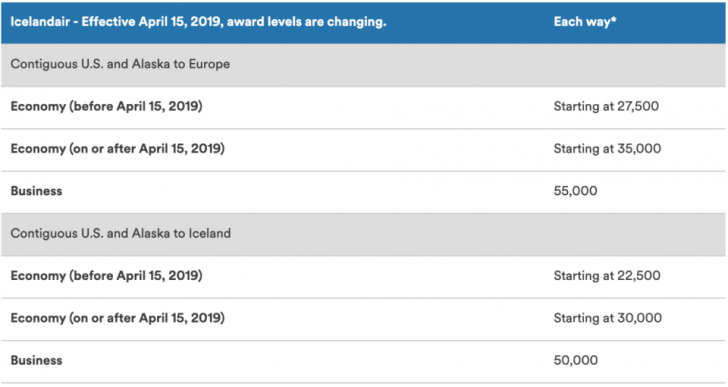Viewport: 728px width, 387px height.
Task: Click the word 'Icelandair' in the header
Action: pyautogui.click(x=40, y=22)
